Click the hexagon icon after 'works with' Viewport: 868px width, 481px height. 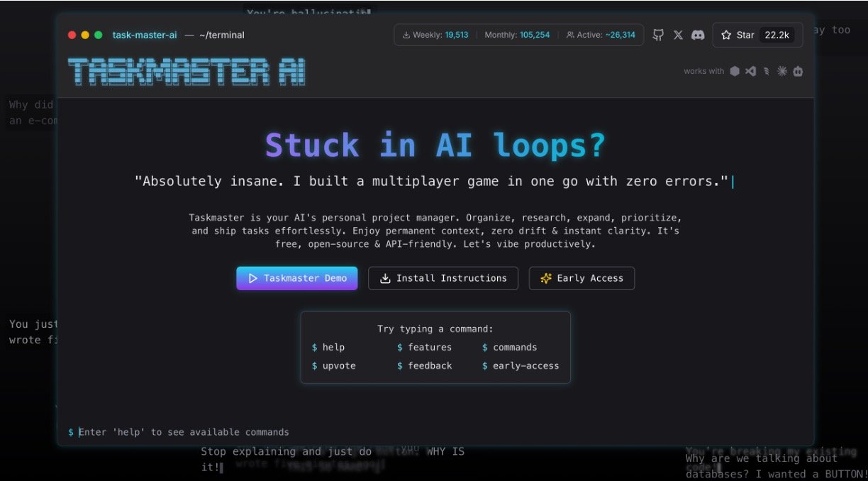[x=735, y=71]
